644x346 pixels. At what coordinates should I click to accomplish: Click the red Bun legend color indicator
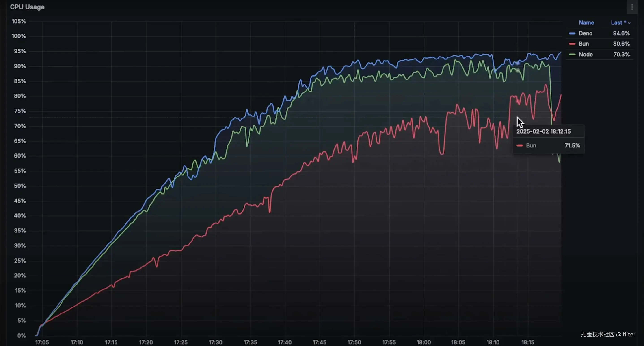572,44
